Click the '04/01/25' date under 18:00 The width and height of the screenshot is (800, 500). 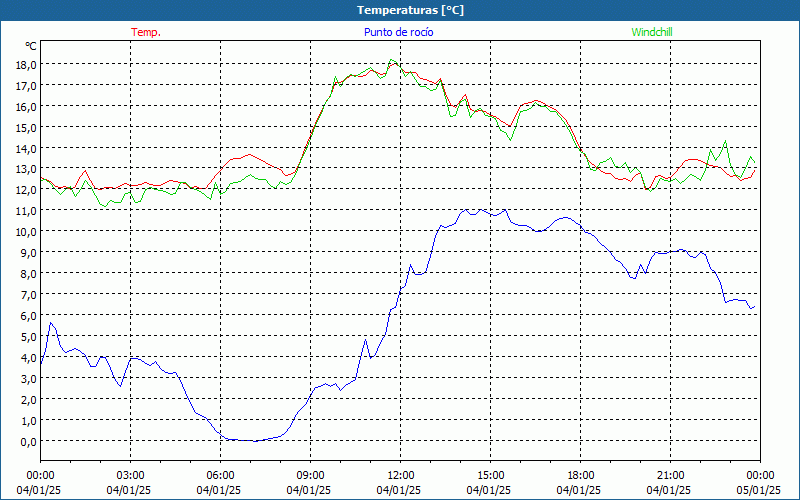579,490
